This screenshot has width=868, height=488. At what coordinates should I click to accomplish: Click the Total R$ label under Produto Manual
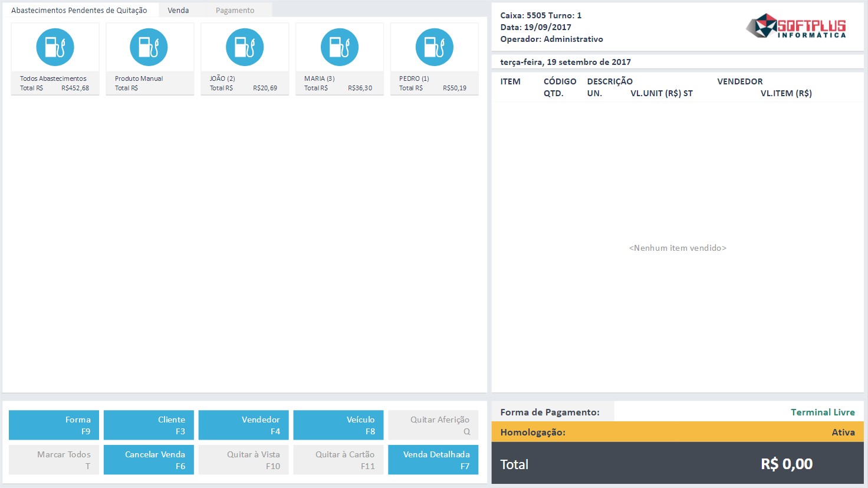[x=126, y=88]
